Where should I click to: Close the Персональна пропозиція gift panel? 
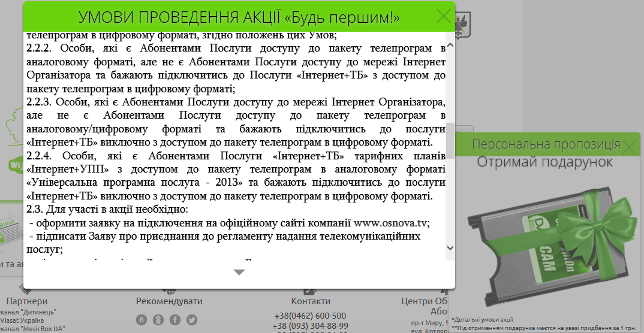pos(629,147)
